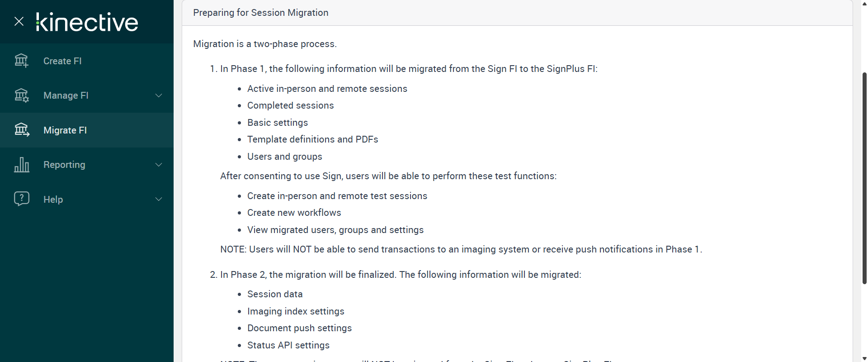Select the Reporting menu label
This screenshot has width=868, height=362.
(x=64, y=165)
